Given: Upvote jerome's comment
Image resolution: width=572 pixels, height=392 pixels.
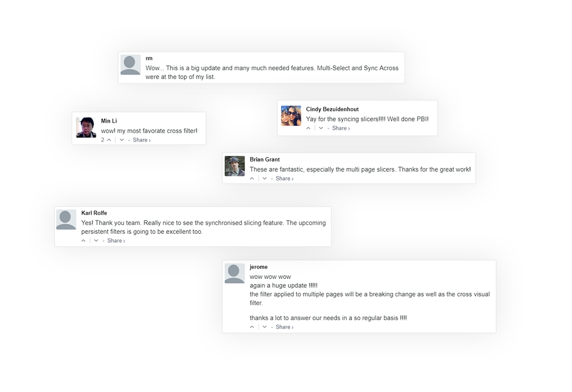Looking at the screenshot, I should [252, 327].
